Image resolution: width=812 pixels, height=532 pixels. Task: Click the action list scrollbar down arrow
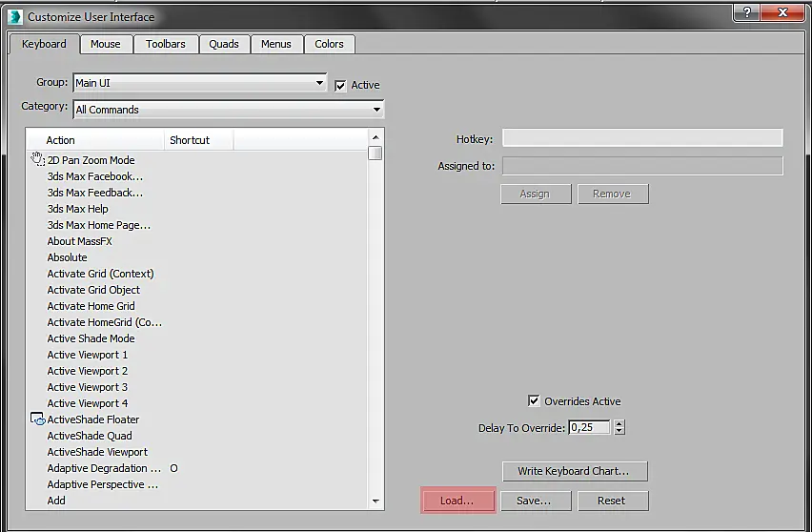(376, 501)
